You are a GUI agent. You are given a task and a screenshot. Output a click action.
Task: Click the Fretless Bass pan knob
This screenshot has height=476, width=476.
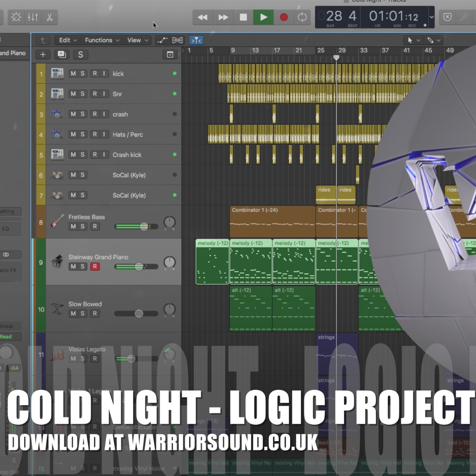(169, 222)
